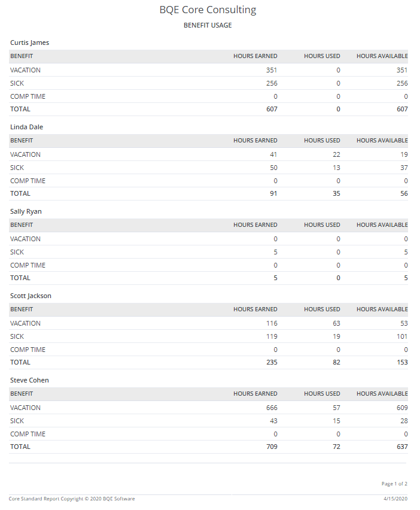Click the Page 1 of 2 indicator

coord(394,484)
